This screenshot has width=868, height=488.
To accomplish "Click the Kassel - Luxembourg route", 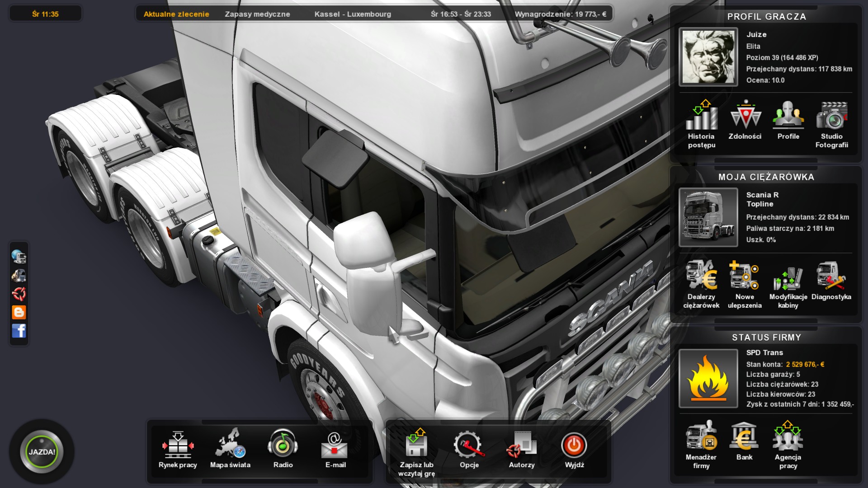I will click(353, 14).
